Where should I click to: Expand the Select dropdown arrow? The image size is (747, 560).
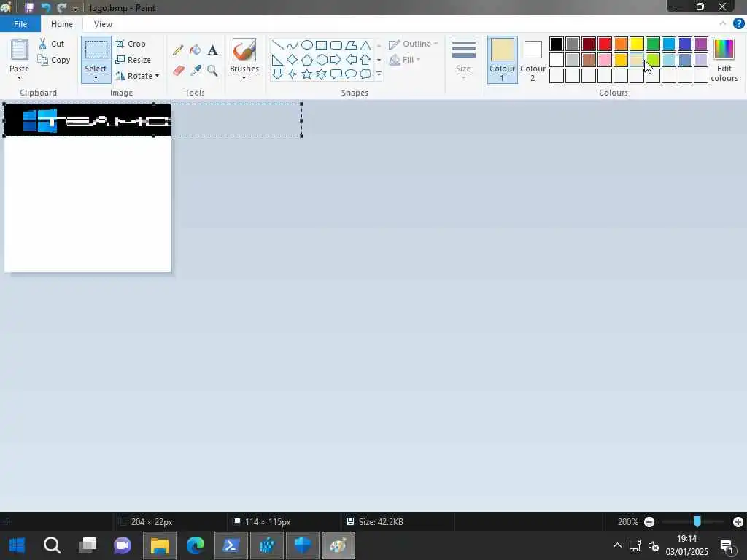click(96, 77)
